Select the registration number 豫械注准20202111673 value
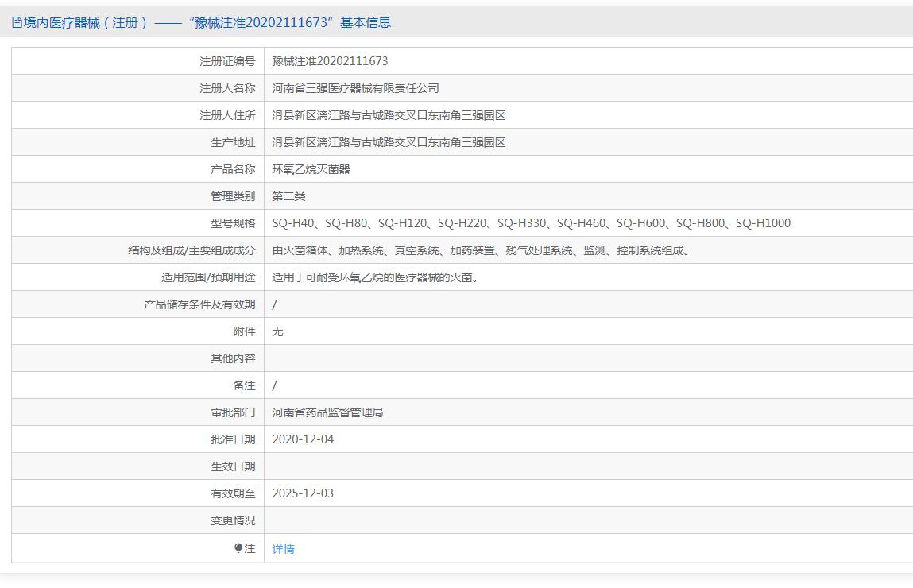This screenshot has width=913, height=588. (330, 61)
